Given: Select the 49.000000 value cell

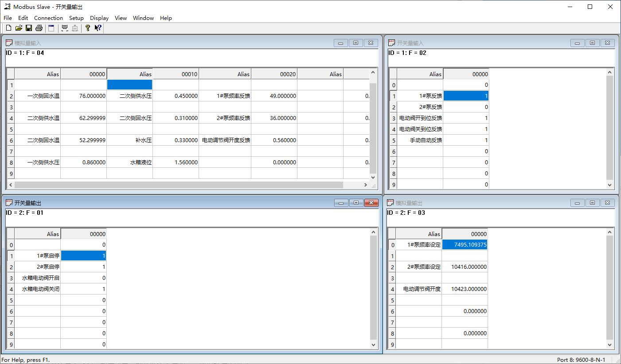Looking at the screenshot, I should [274, 96].
